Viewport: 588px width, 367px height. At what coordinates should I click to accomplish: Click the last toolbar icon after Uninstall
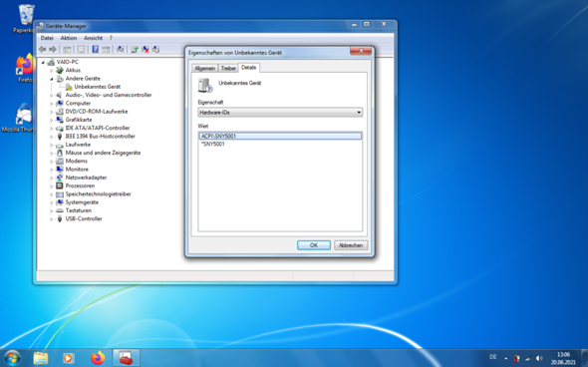pos(156,49)
